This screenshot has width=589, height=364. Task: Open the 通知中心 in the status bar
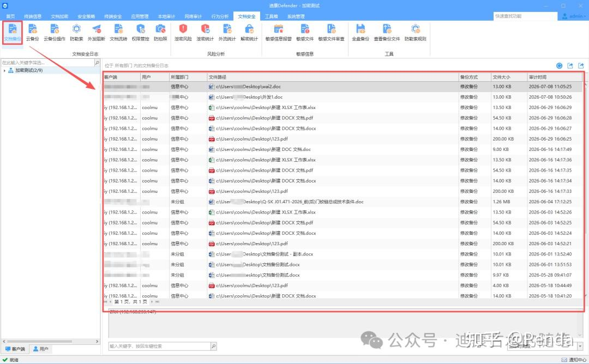[x=574, y=360]
